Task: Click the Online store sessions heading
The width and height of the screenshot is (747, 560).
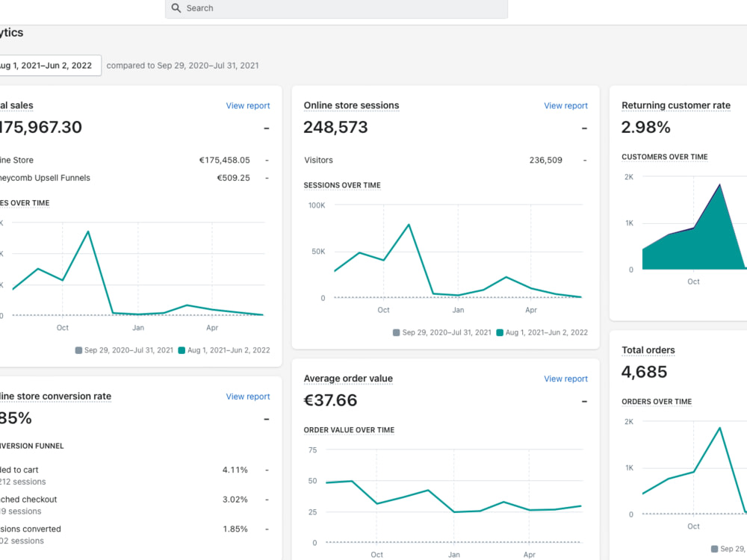Action: (x=352, y=105)
